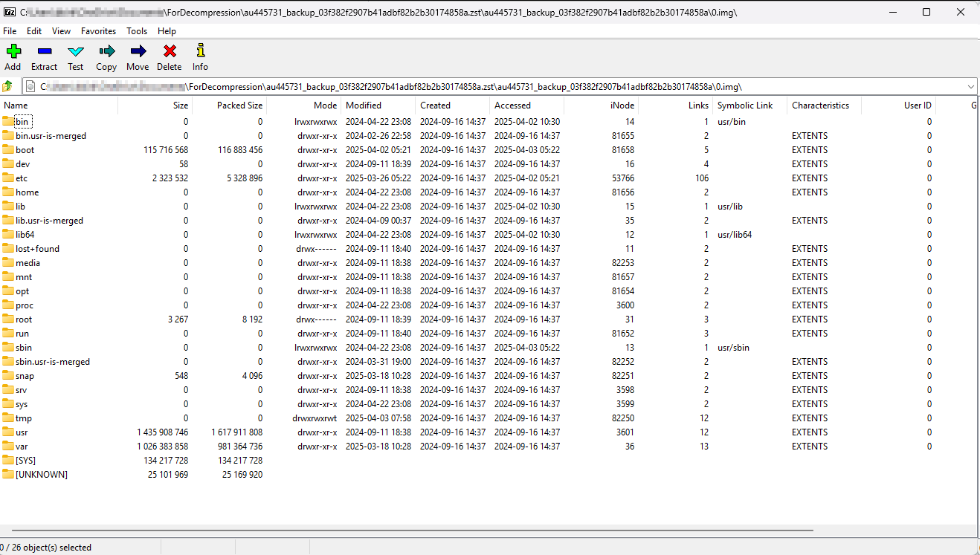Screen dimensions: 980x555
Task: Click the 7-Zip title bar app icon
Action: pyautogui.click(x=10, y=13)
